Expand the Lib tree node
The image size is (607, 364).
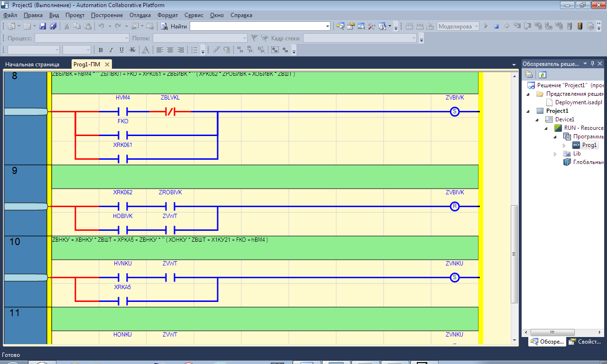coord(556,154)
